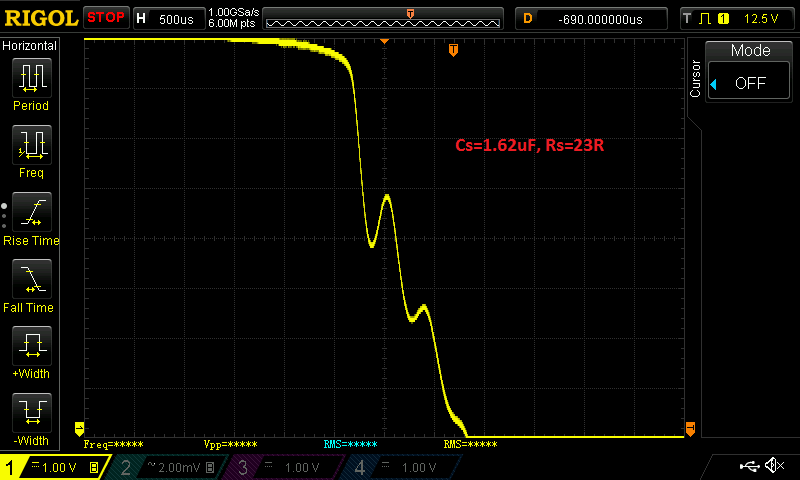This screenshot has height=480, width=800.
Task: Click the Horizontal menu header
Action: click(30, 46)
